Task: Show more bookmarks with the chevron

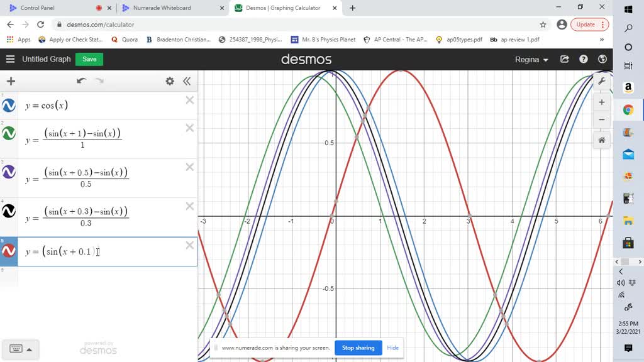Action: (602, 40)
